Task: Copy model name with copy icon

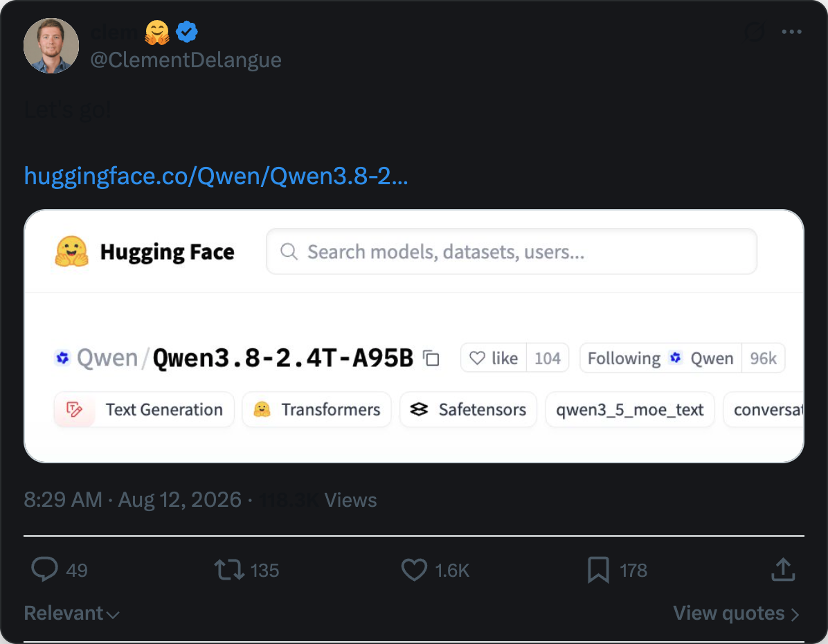Action: click(x=431, y=358)
